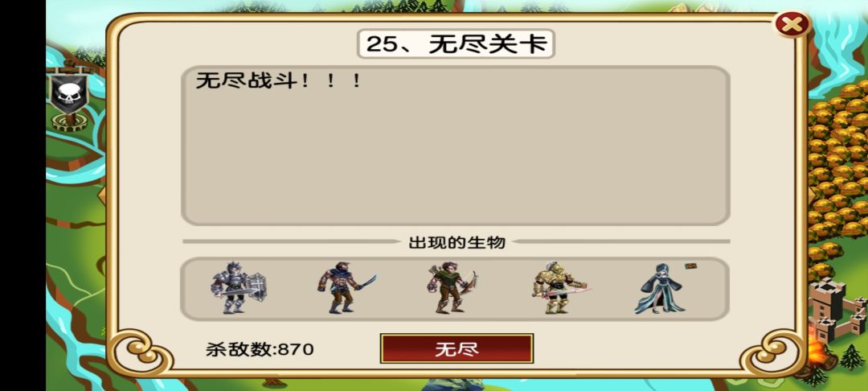Select the golden armored knight

coord(559,288)
